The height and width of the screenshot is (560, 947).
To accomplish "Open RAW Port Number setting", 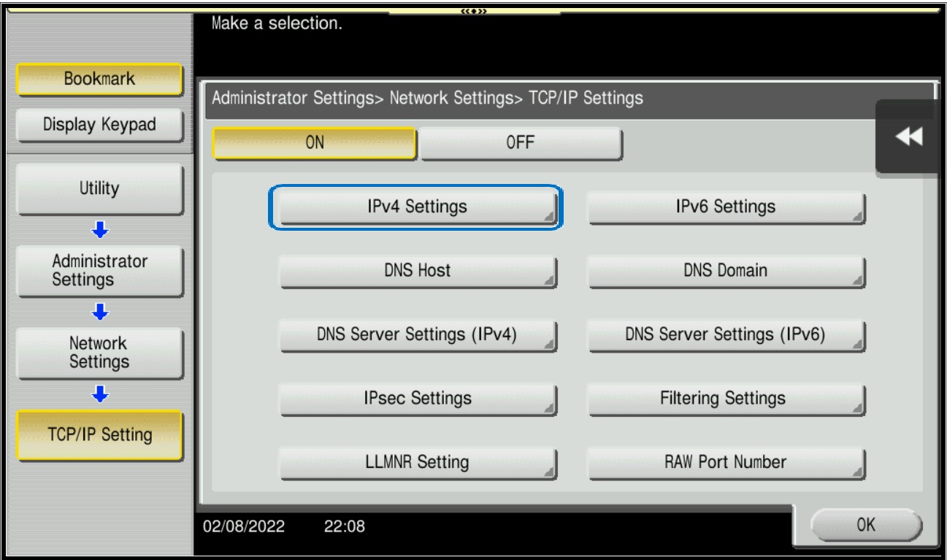I will coord(725,462).
